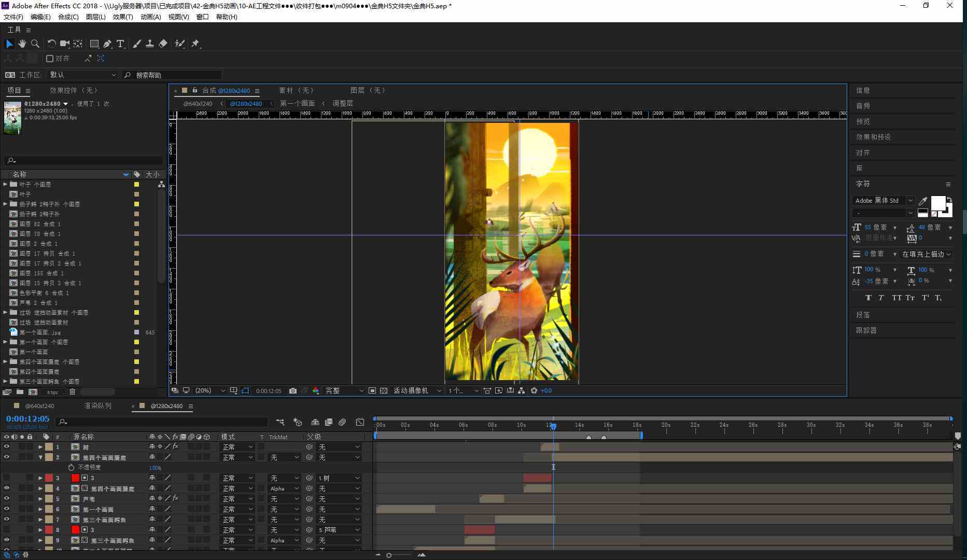Select the Horizontal Type tool

(120, 44)
